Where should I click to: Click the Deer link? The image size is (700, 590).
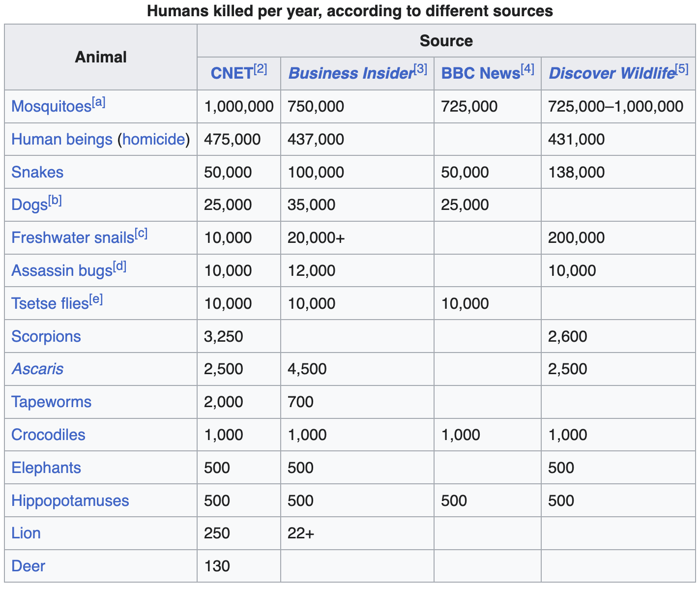[x=28, y=566]
